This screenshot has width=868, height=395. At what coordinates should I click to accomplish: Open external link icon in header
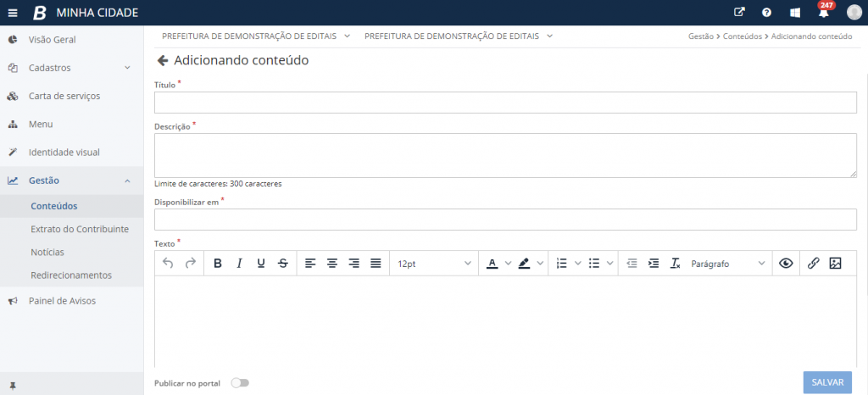pos(739,12)
